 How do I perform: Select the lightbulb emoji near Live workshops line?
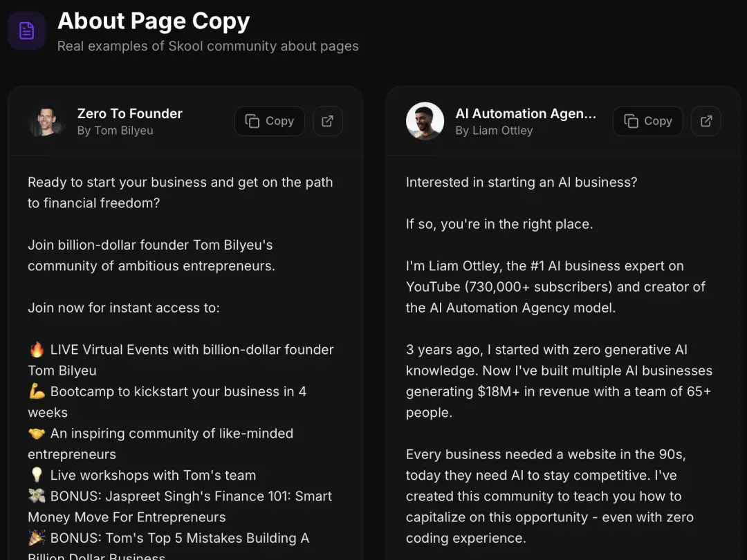click(35, 475)
